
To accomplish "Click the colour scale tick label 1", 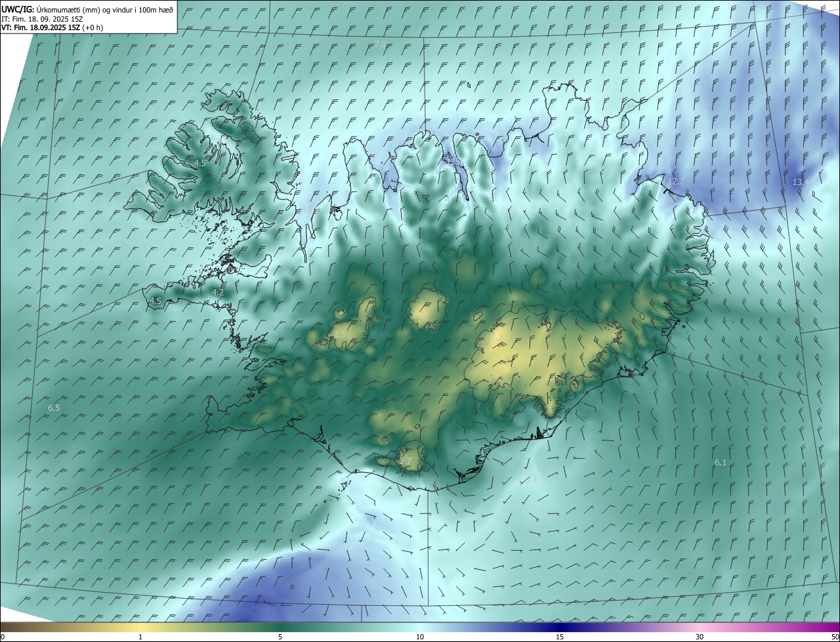I will pos(140,637).
